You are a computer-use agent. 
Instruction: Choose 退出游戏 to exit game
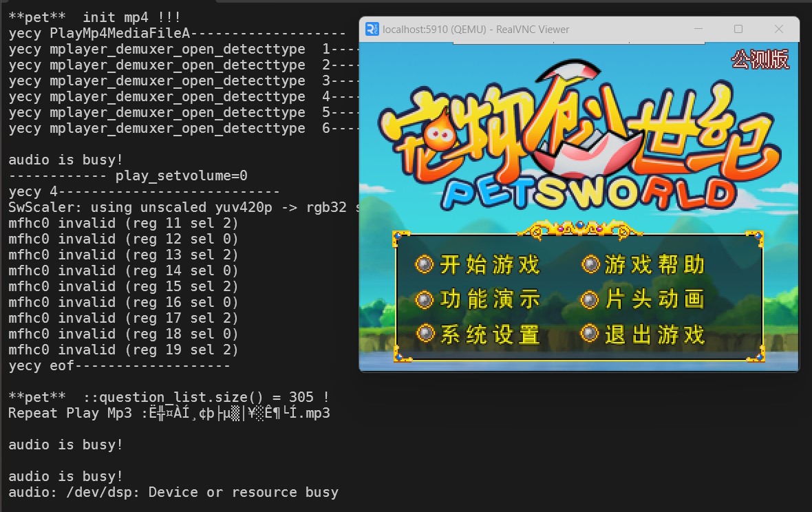point(654,334)
